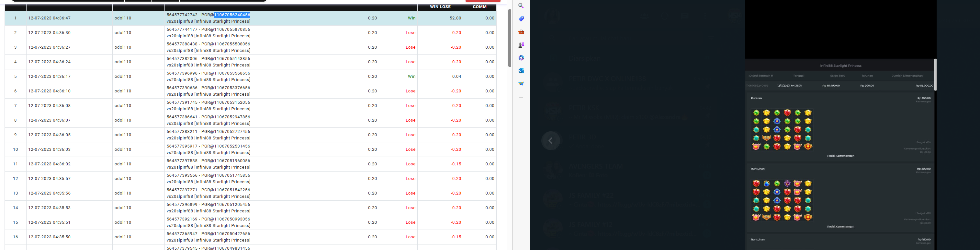Click the plus icon to customize sidebar
This screenshot has width=980, height=250.
point(521,98)
